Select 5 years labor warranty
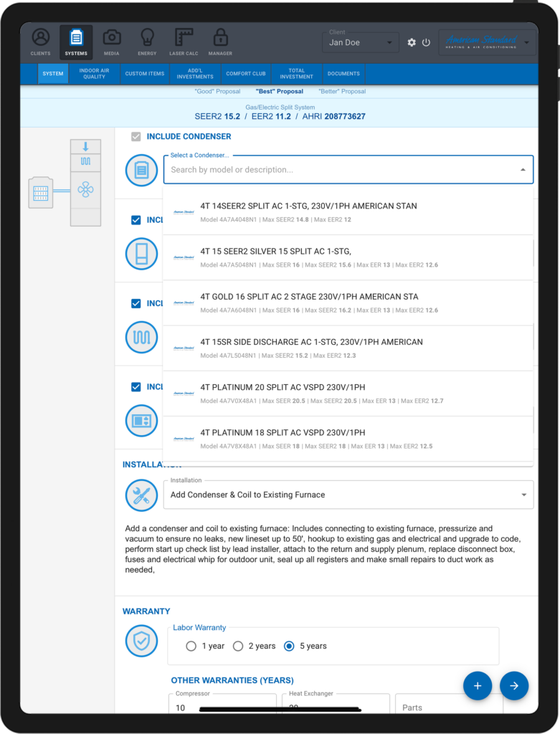Image resolution: width=560 pixels, height=734 pixels. coord(290,646)
